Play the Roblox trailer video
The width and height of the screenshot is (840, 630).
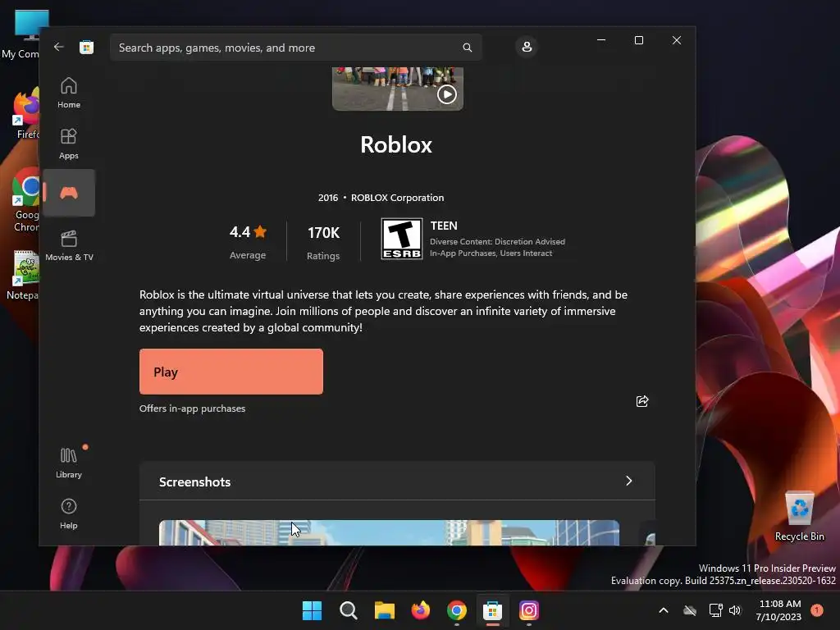tap(447, 95)
